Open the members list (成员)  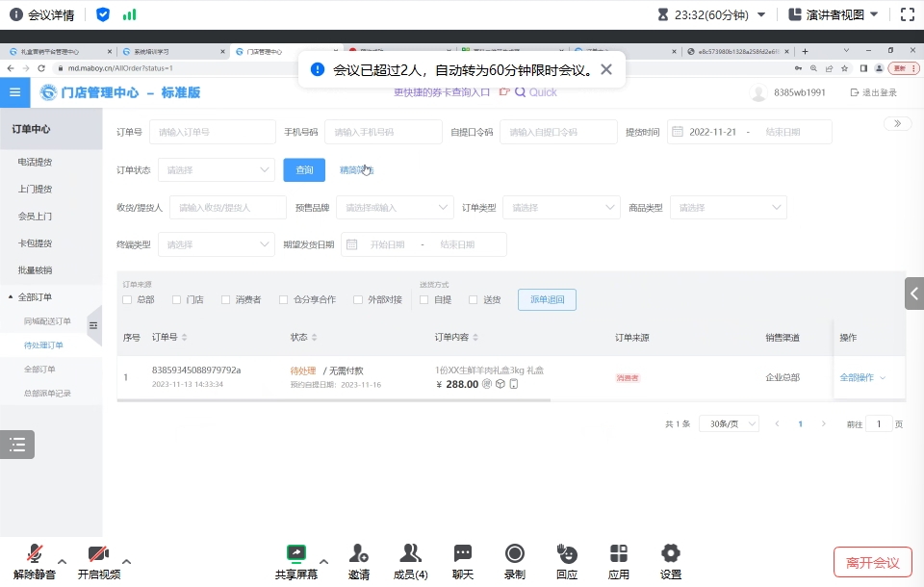(411, 554)
